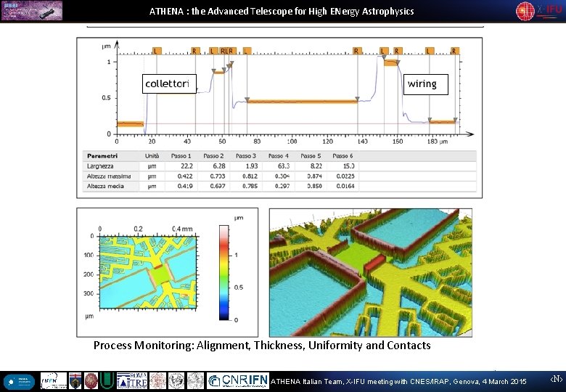Click the Parametri column header
The width and height of the screenshot is (566, 392).
[x=102, y=156]
